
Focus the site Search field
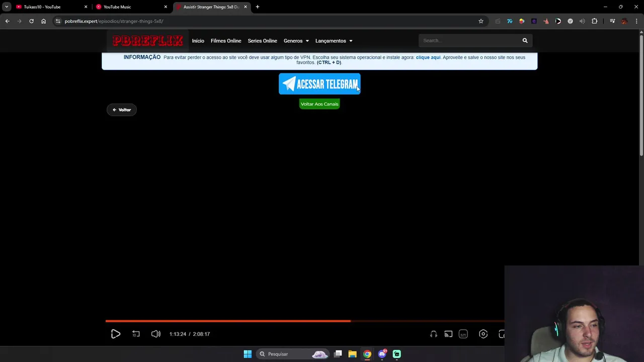[468, 41]
